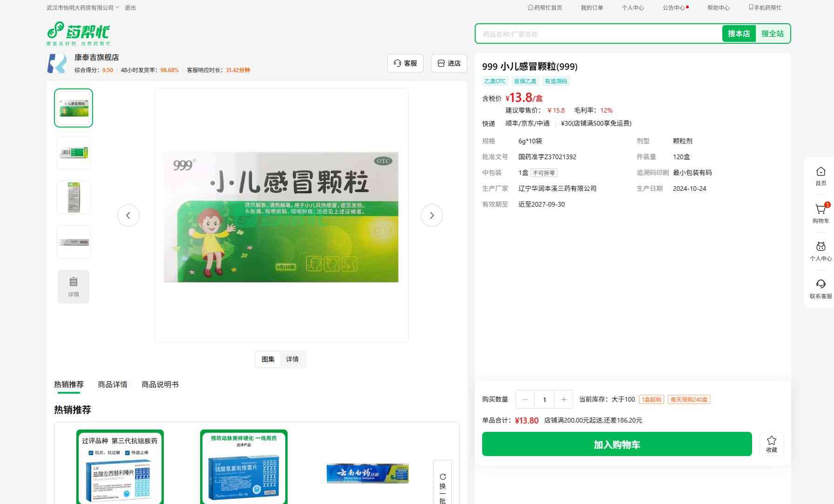Click the 搜本店 search button
This screenshot has width=834, height=504.
click(x=739, y=34)
